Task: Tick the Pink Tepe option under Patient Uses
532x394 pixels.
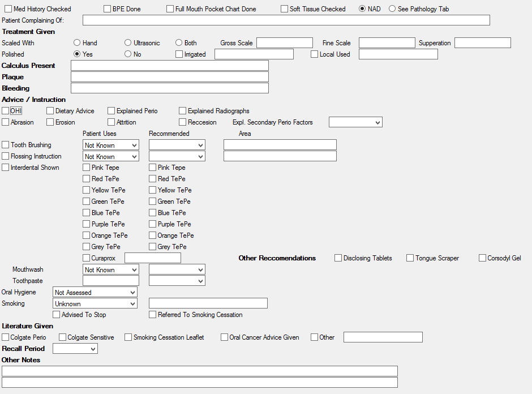Action: [85, 167]
